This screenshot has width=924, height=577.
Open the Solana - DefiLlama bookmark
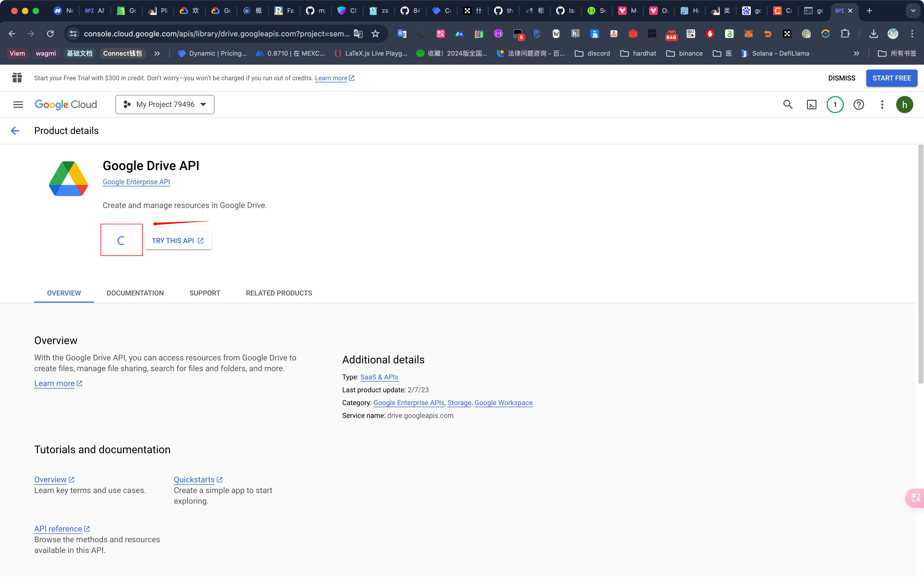coord(775,53)
